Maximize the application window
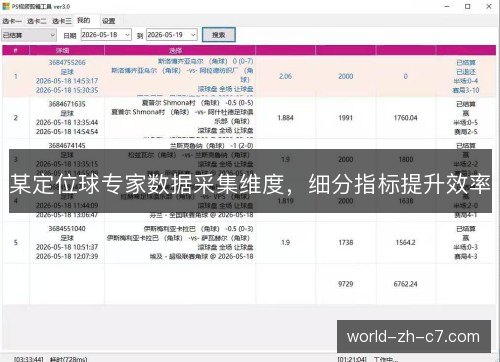The width and height of the screenshot is (500, 362). (468, 6)
